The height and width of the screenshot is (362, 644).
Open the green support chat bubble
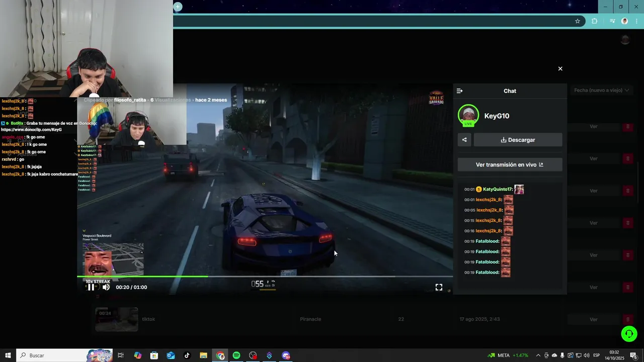(x=629, y=333)
